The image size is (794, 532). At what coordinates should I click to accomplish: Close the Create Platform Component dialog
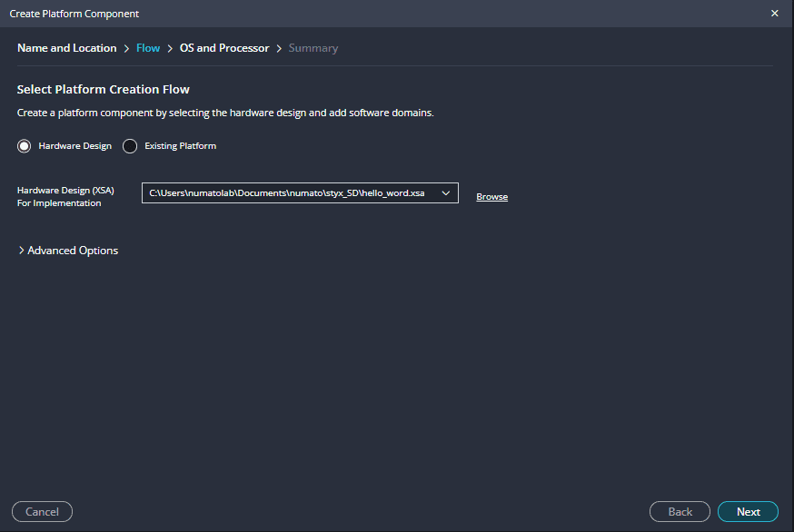point(774,14)
